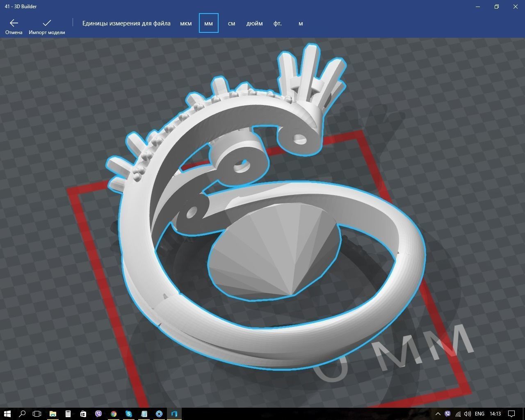Open Notepad from taskbar
Screen dimensions: 525x420
point(144,414)
